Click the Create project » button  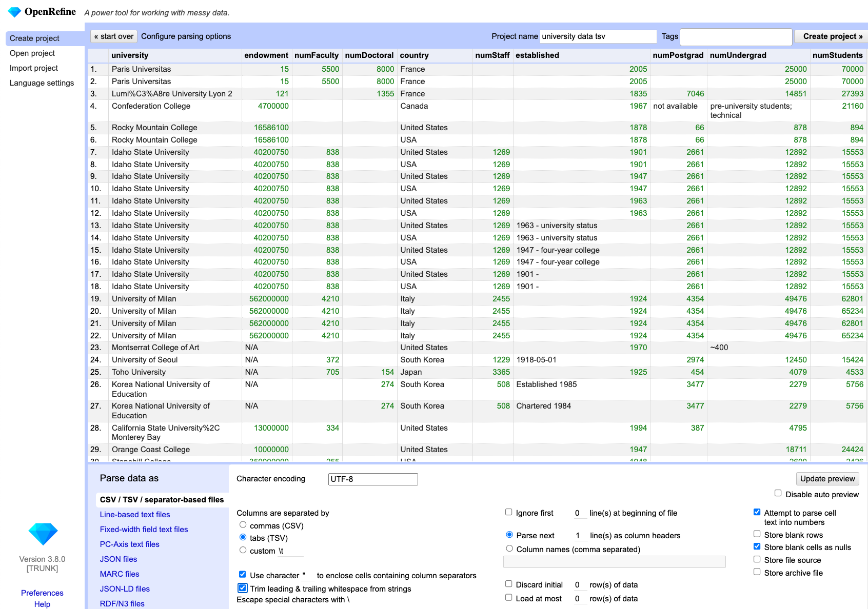pos(831,36)
